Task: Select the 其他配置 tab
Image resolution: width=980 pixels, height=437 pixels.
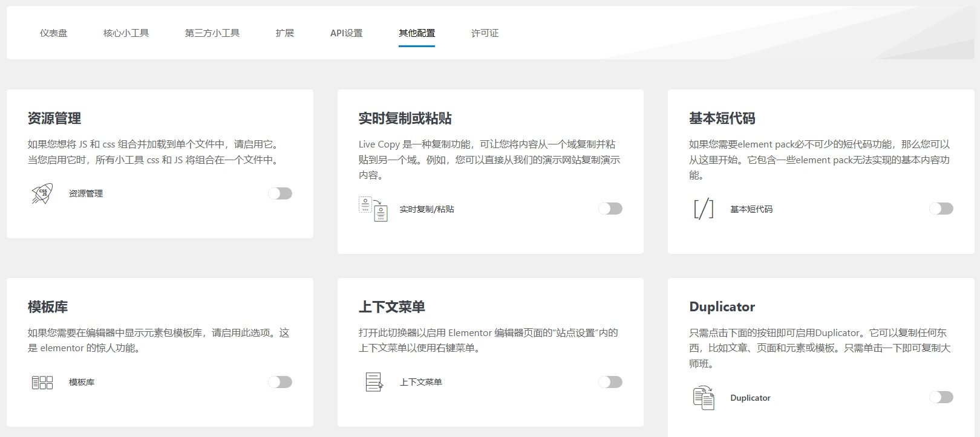Action: pos(417,33)
